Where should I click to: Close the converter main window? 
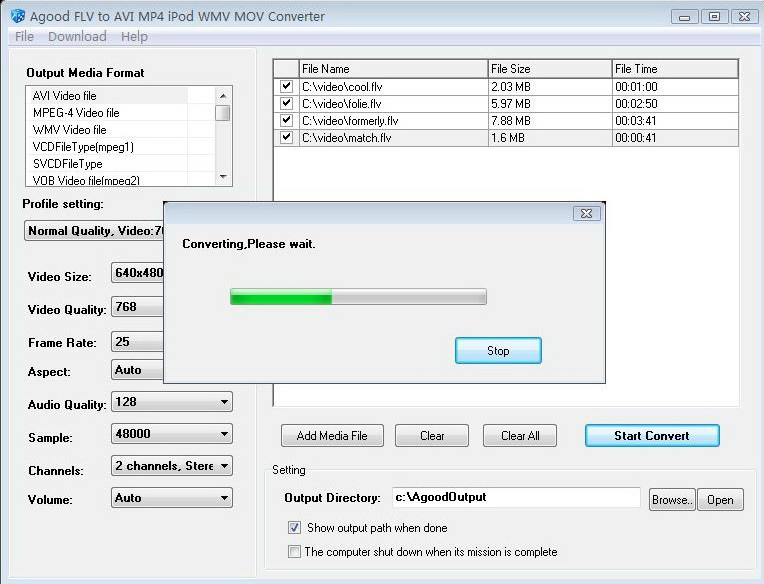coord(745,17)
